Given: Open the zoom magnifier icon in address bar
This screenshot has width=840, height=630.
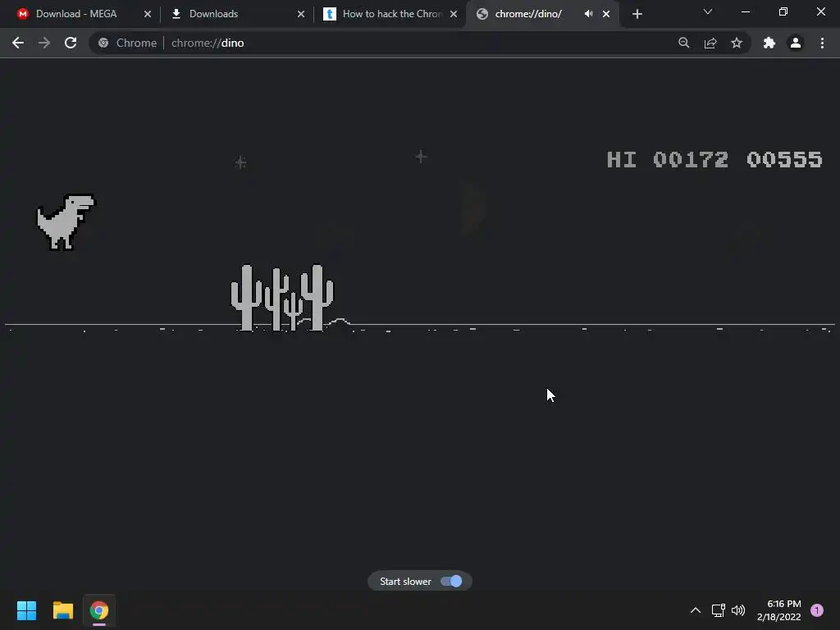Looking at the screenshot, I should [683, 43].
